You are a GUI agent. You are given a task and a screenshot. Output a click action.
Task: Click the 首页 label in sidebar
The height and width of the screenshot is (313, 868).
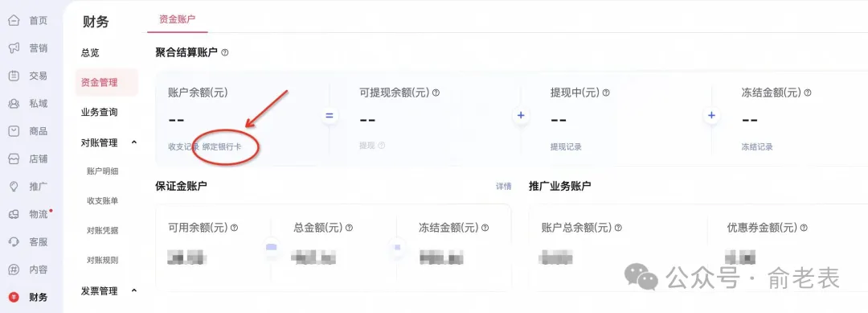39,20
